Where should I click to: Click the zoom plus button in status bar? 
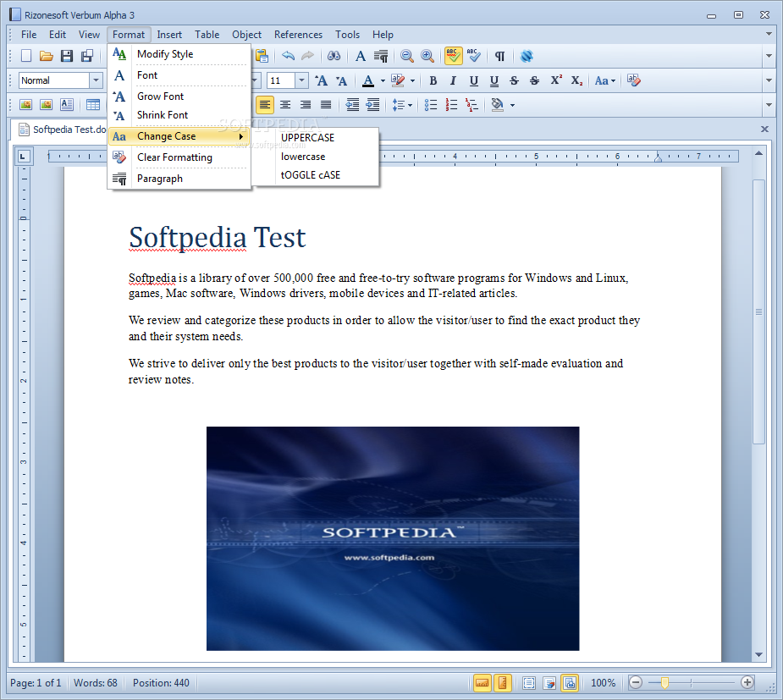click(x=747, y=682)
